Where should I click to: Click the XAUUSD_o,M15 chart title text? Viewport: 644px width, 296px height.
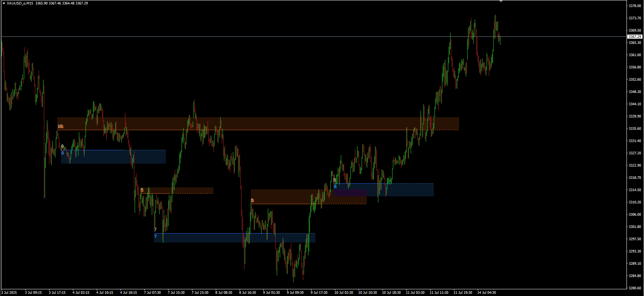coord(20,3)
